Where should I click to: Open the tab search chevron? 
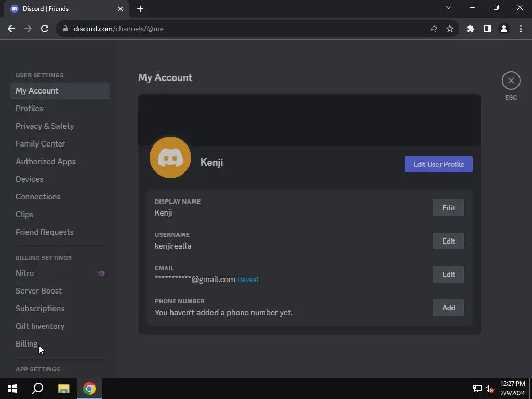click(448, 7)
